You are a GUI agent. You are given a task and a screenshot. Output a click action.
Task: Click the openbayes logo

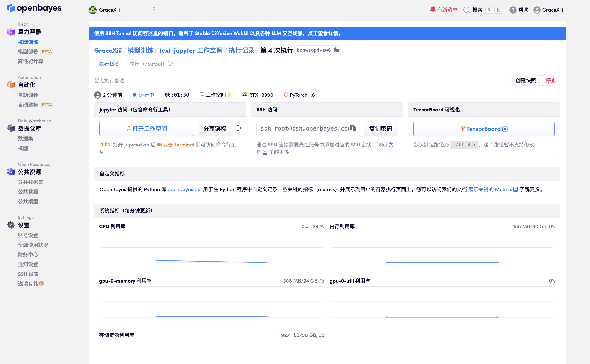(34, 8)
